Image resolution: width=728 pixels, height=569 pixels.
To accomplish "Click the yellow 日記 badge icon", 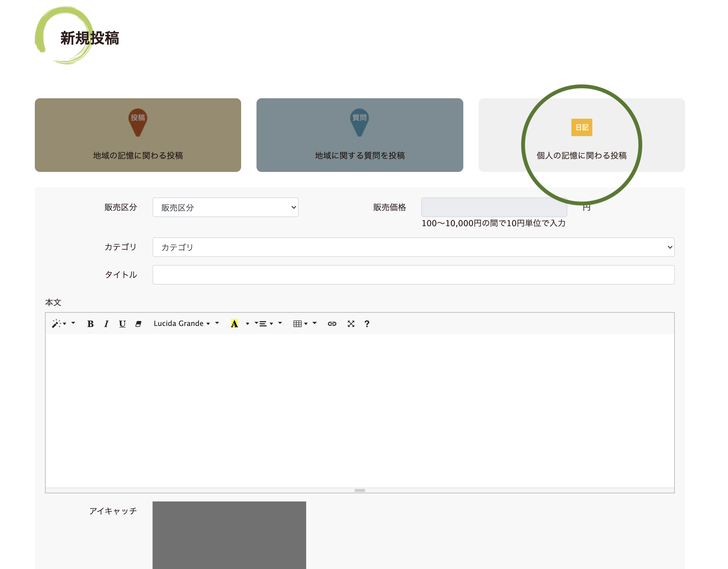I will pyautogui.click(x=582, y=127).
